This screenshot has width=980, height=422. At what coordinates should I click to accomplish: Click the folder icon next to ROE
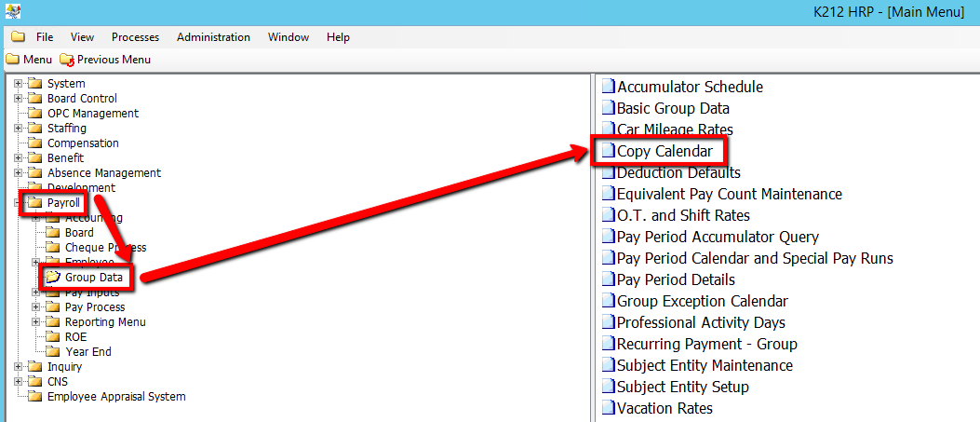click(x=53, y=337)
